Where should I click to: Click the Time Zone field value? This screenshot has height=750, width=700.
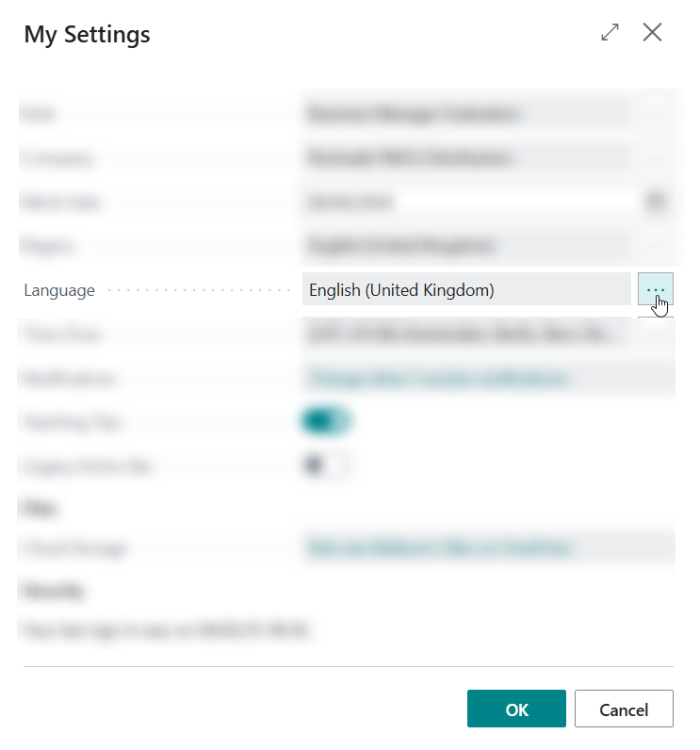(x=465, y=334)
